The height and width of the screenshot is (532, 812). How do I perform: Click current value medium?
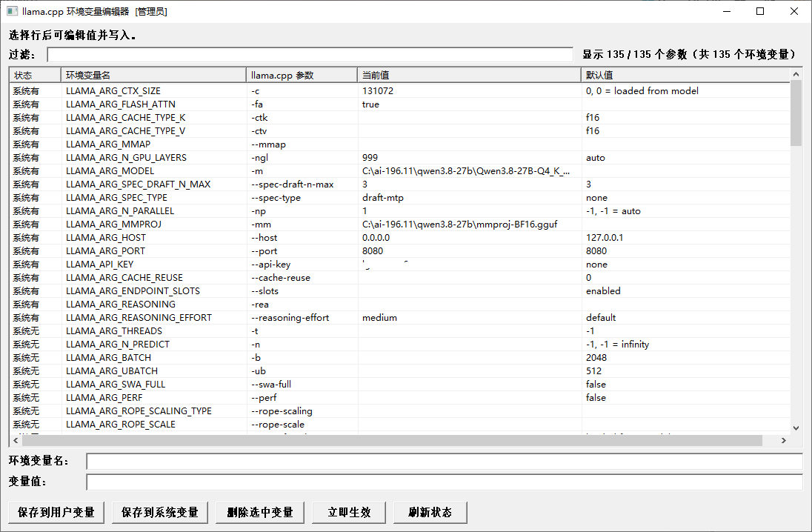pos(379,318)
